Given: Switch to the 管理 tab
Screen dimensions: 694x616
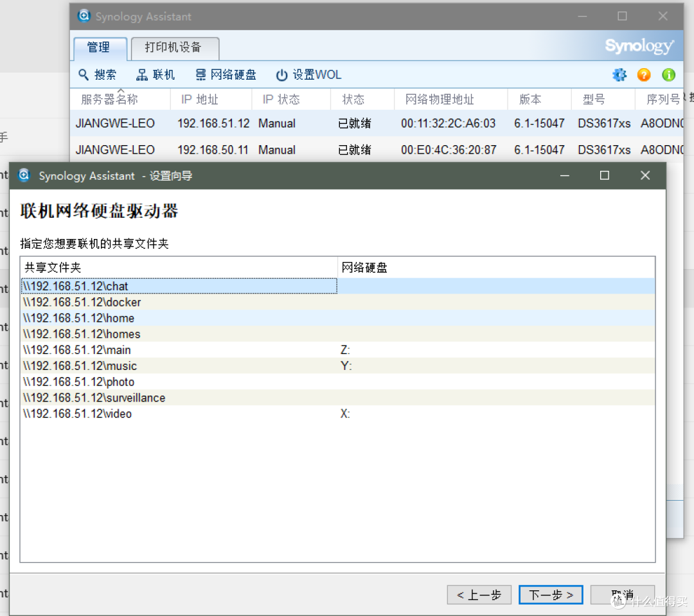Looking at the screenshot, I should [x=100, y=48].
